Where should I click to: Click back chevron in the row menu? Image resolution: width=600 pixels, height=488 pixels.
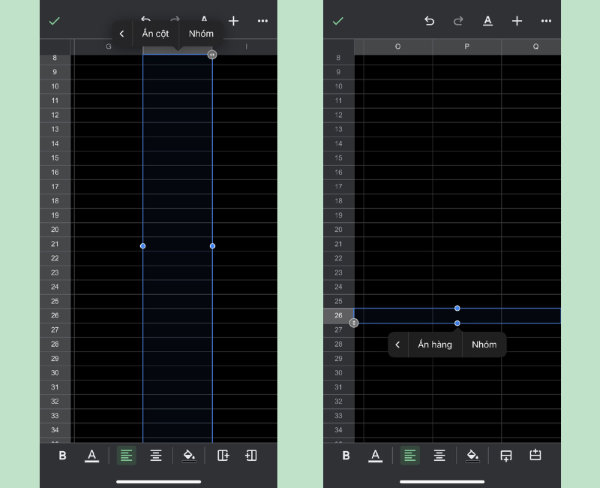(398, 345)
